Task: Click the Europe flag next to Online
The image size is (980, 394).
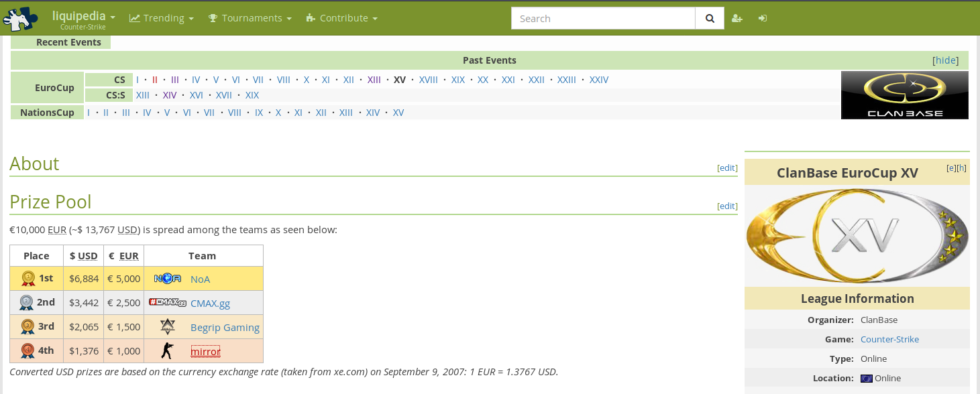Action: point(866,379)
